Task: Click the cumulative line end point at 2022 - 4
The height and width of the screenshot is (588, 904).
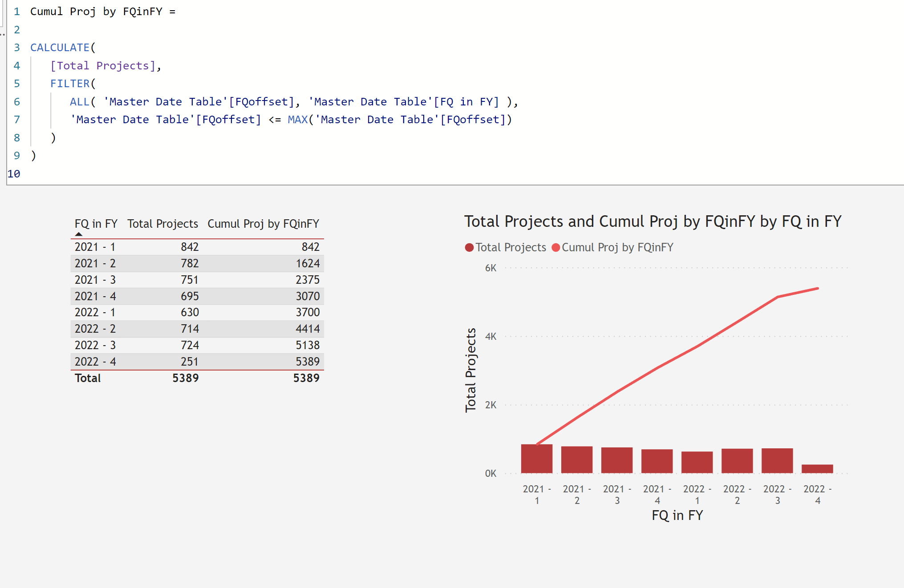Action: (818, 289)
